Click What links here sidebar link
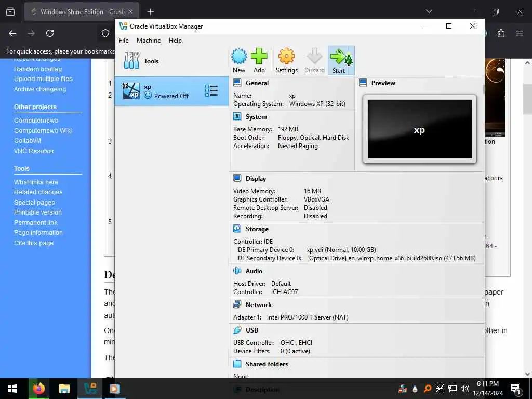 click(x=36, y=182)
